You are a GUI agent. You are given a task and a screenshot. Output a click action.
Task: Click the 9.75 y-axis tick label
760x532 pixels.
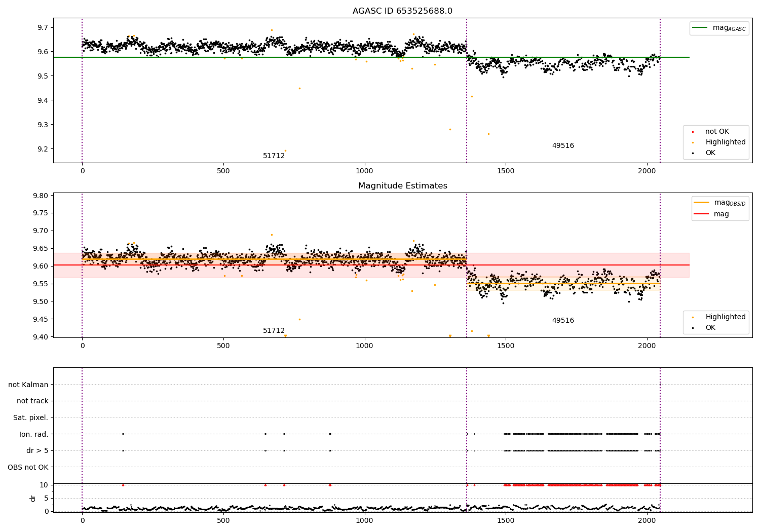click(41, 213)
